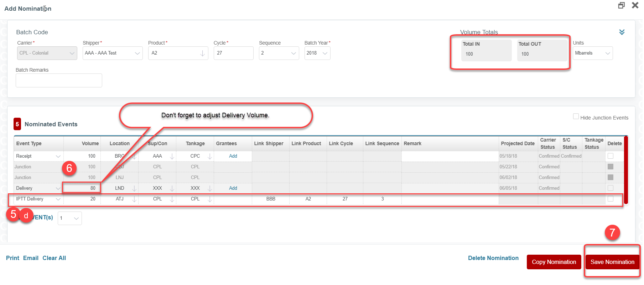
Task: Click the Add grantees link in Receipt row
Action: pos(233,156)
